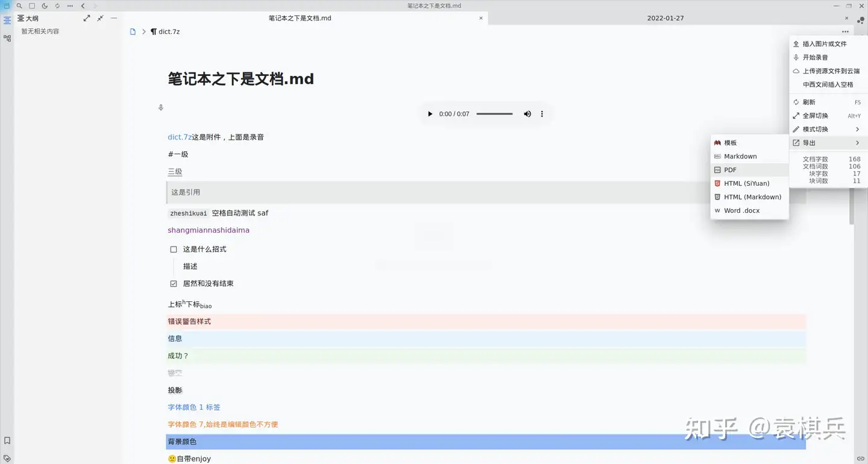Export as Markdown from the submenu
This screenshot has height=464, width=868.
pyautogui.click(x=750, y=156)
